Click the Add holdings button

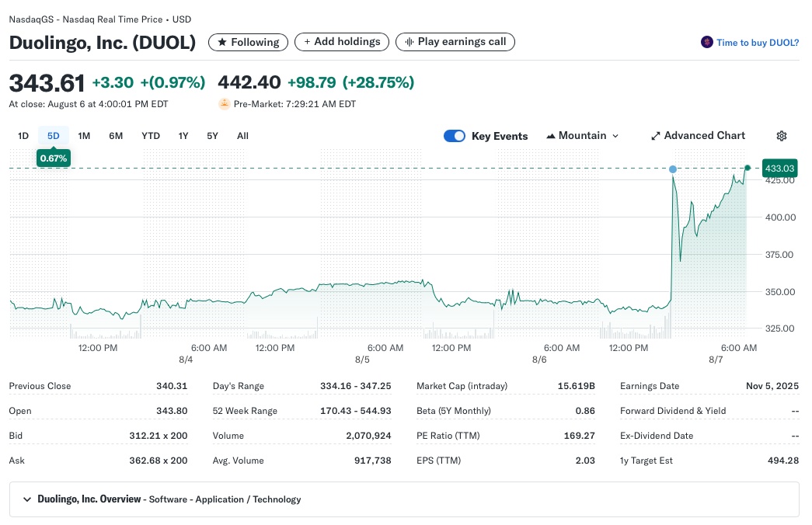tap(342, 42)
